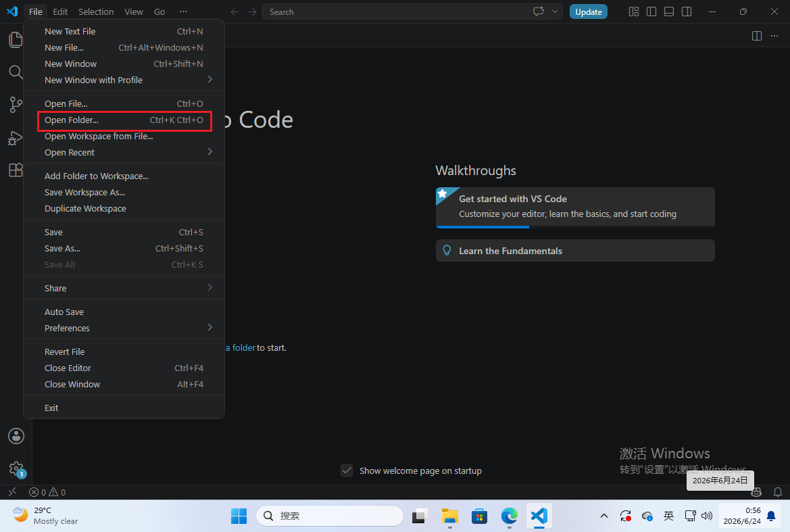Toggle the bottom Panel

point(669,11)
